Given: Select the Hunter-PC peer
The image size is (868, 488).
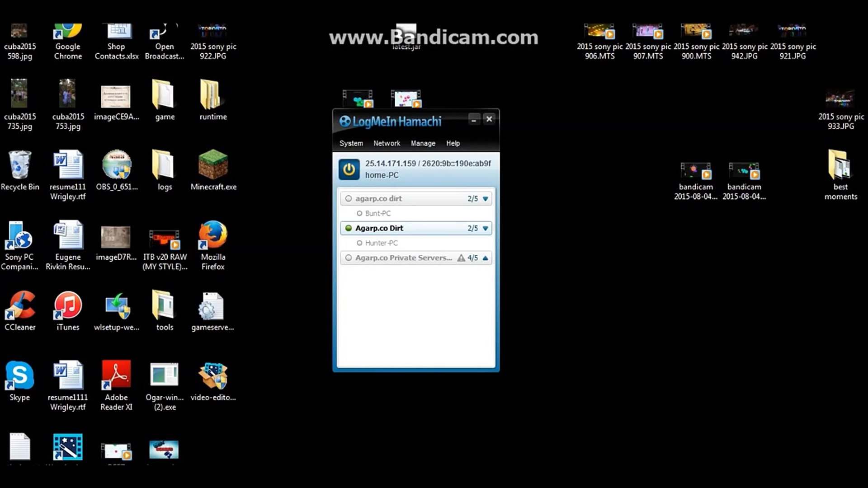Looking at the screenshot, I should pos(381,243).
